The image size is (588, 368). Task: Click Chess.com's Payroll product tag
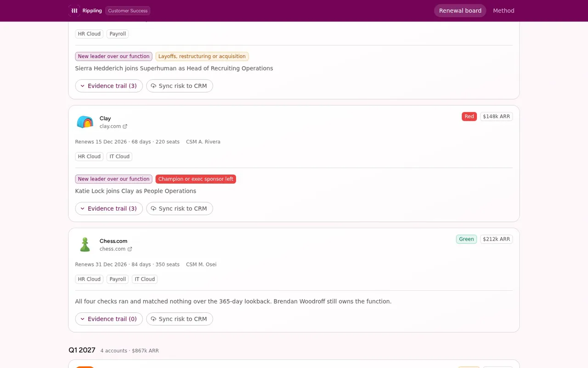[118, 279]
